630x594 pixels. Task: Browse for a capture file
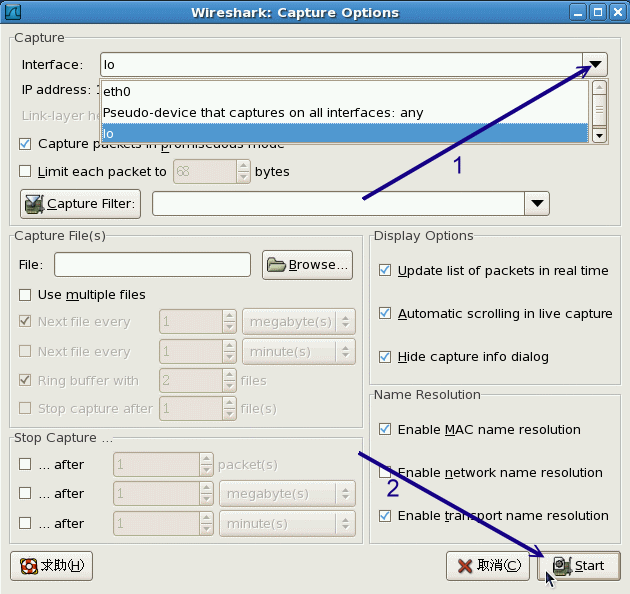[307, 265]
